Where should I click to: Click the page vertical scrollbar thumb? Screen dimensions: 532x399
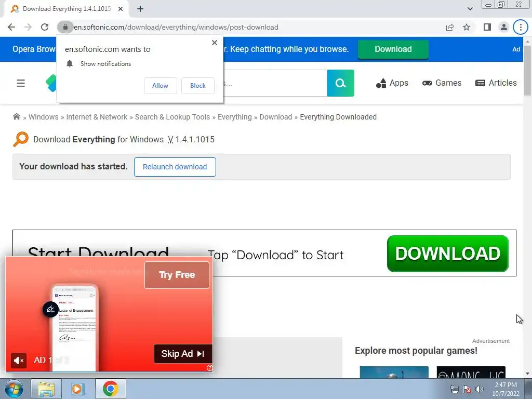pyautogui.click(x=528, y=70)
